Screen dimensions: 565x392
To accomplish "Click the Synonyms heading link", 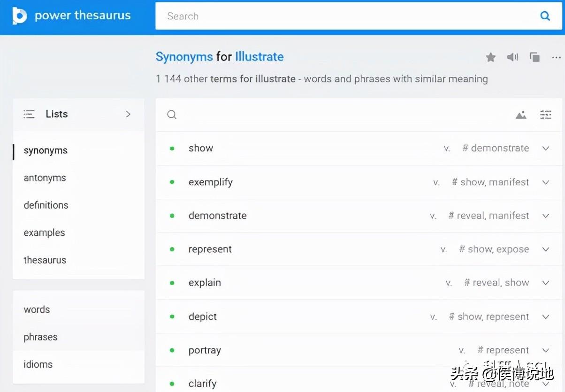I will 184,57.
